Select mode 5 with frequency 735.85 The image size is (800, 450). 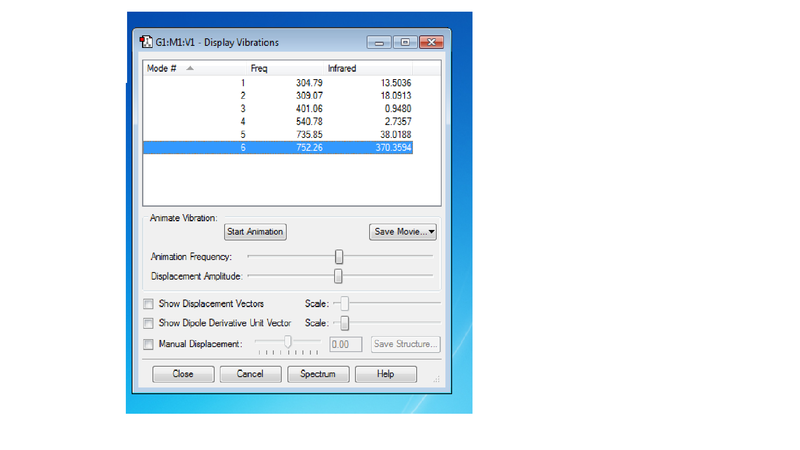278,135
